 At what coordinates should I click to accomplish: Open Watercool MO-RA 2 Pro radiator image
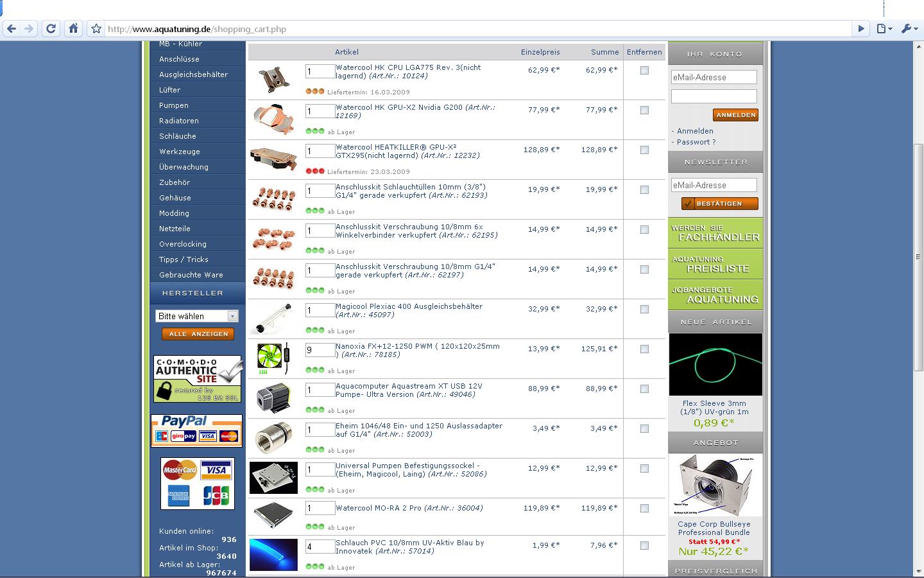pyautogui.click(x=273, y=516)
